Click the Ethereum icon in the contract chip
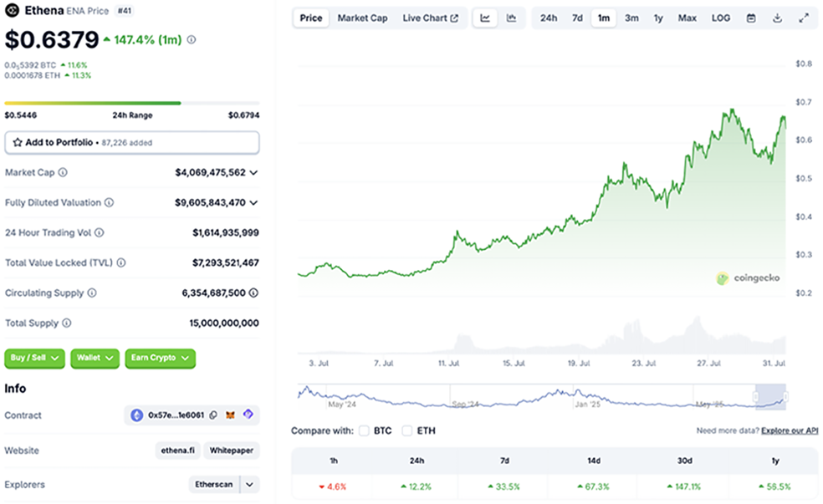 (x=137, y=415)
